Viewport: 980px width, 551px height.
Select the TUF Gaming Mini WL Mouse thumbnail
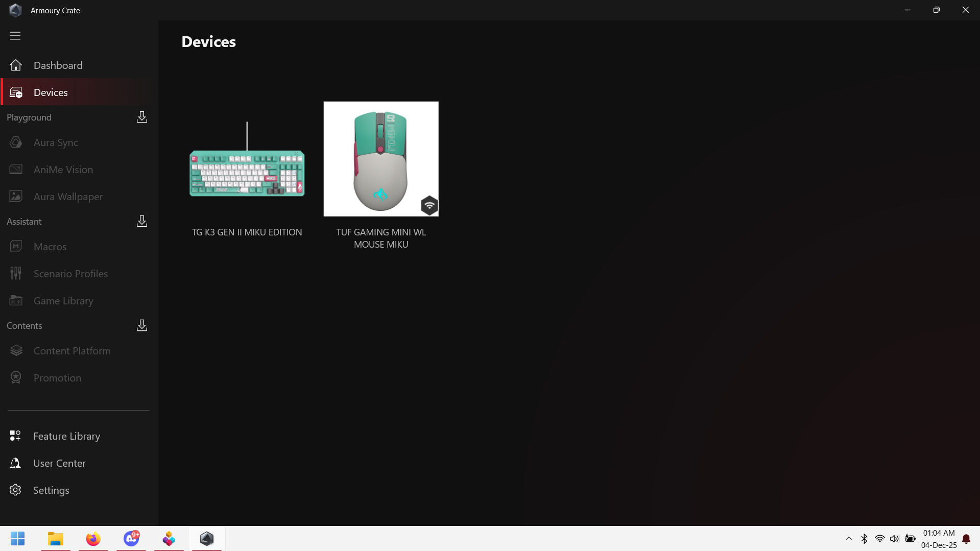pos(380,159)
